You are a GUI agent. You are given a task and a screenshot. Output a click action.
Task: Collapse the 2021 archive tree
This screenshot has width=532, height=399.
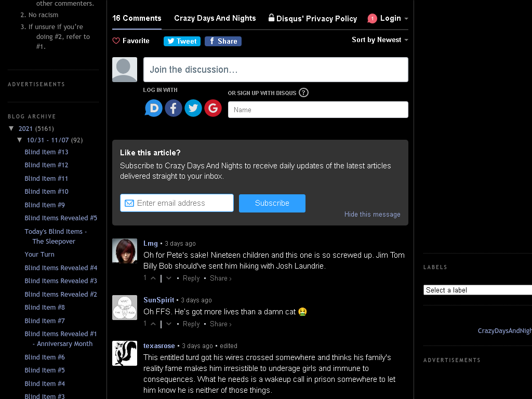(x=11, y=128)
